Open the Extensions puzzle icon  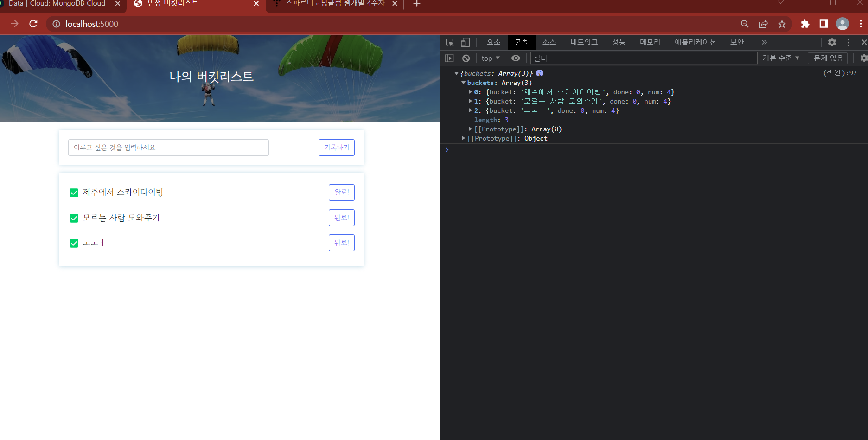pyautogui.click(x=805, y=24)
